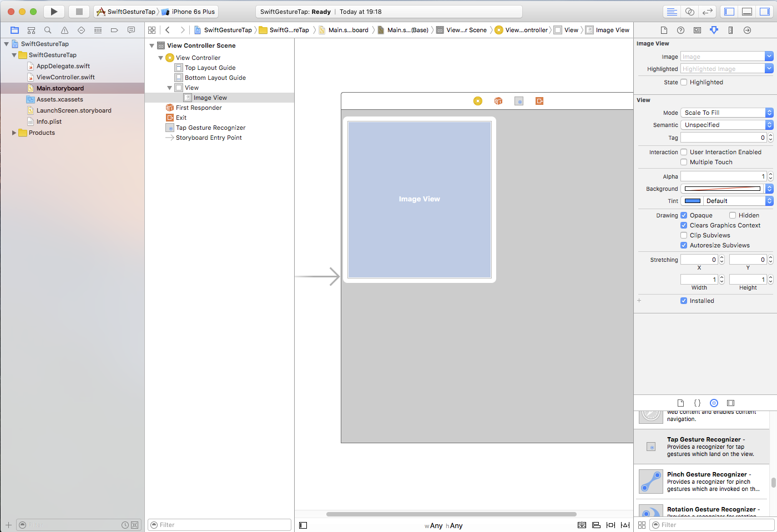Show the Object library
This screenshot has width=777, height=532.
point(714,403)
